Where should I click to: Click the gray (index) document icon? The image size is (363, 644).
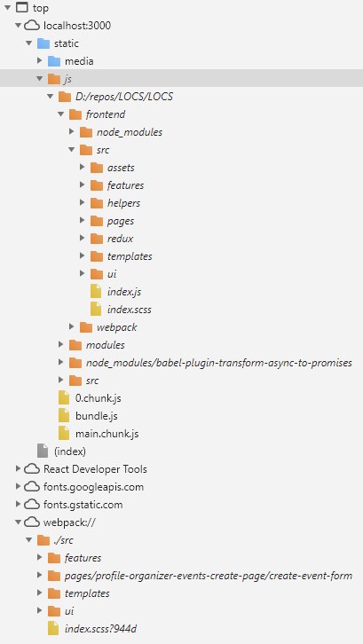pos(43,451)
